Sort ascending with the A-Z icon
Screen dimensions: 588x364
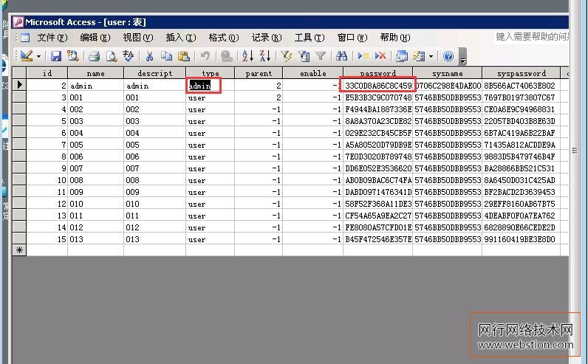247,56
